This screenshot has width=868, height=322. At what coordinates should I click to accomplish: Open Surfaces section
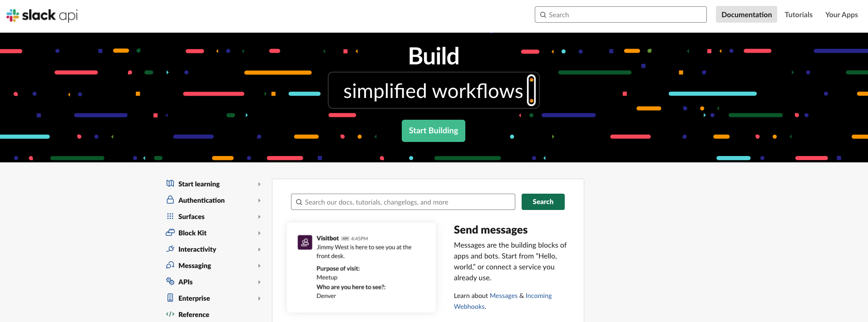click(192, 217)
